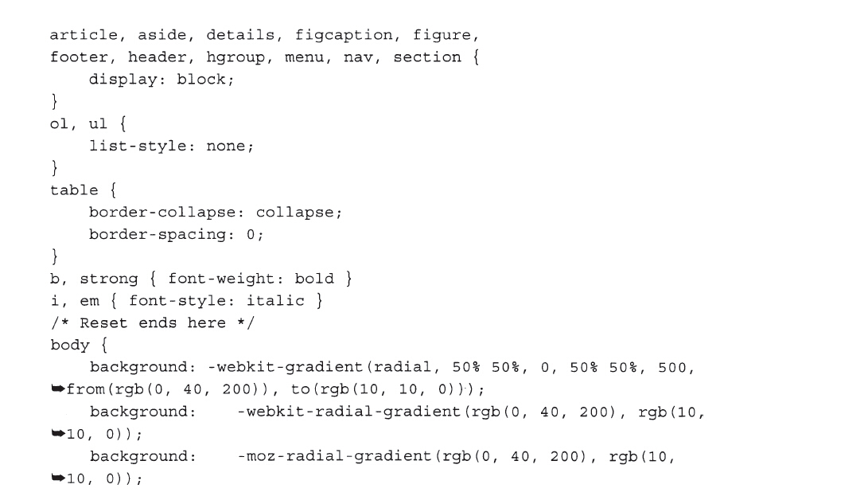Image resolution: width=868 pixels, height=496 pixels.
Task: Click the word figcaption
Action: coord(344,35)
